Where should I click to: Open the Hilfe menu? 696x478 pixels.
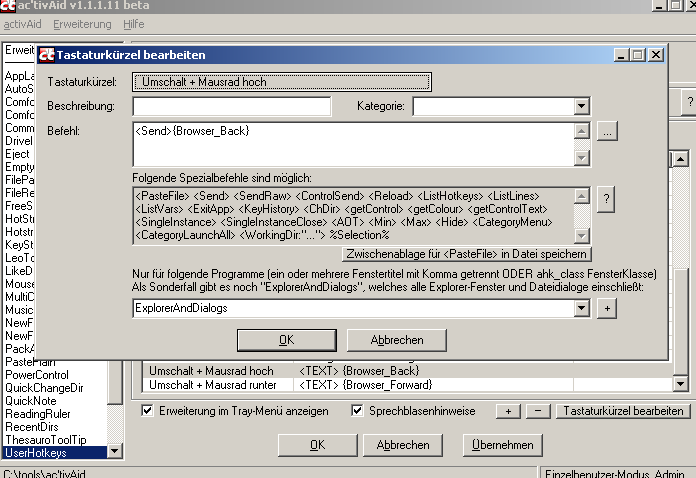point(134,23)
